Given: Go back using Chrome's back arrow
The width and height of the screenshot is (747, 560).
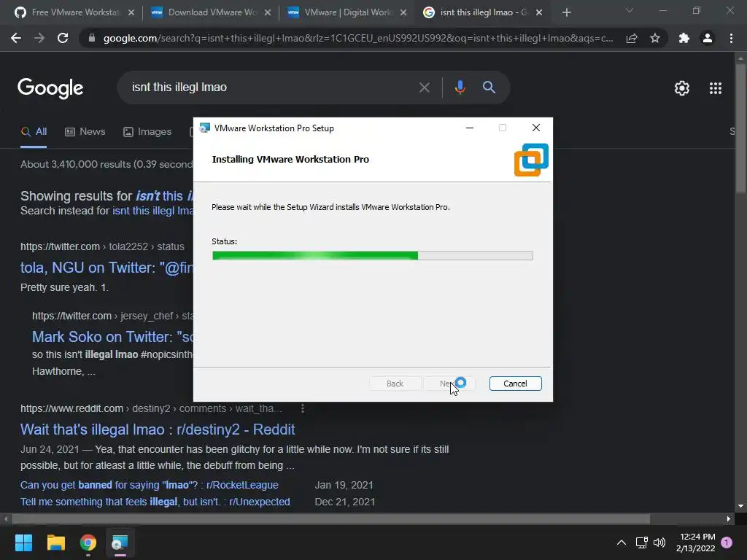Looking at the screenshot, I should (16, 38).
